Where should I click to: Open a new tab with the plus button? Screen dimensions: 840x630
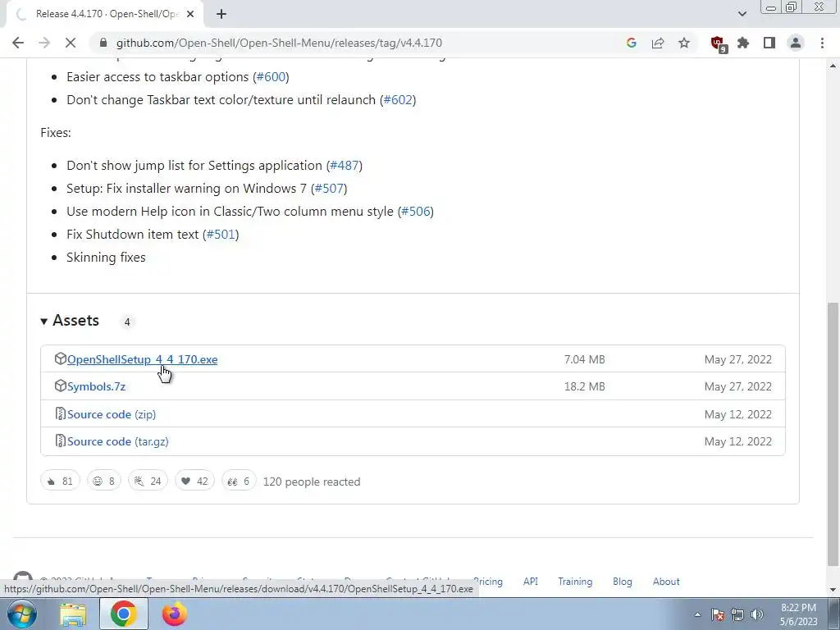tap(221, 15)
